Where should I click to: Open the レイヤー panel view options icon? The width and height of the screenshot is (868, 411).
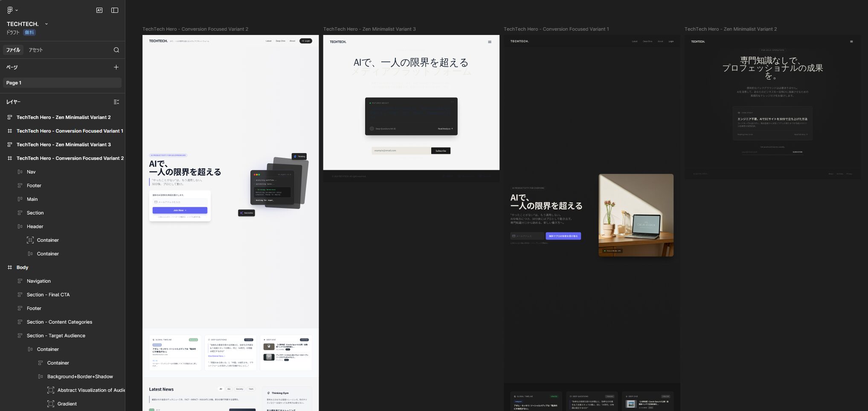click(x=116, y=102)
